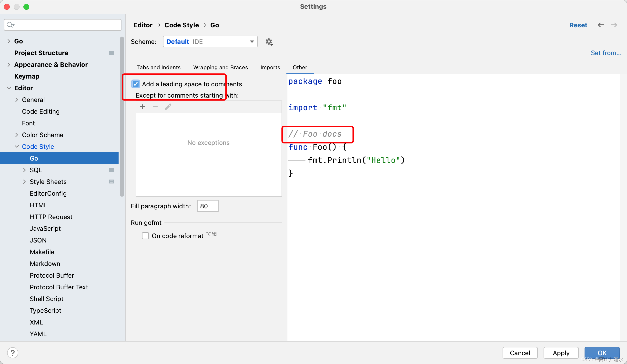627x364 pixels.
Task: Click the Apply button
Action: [x=561, y=353]
